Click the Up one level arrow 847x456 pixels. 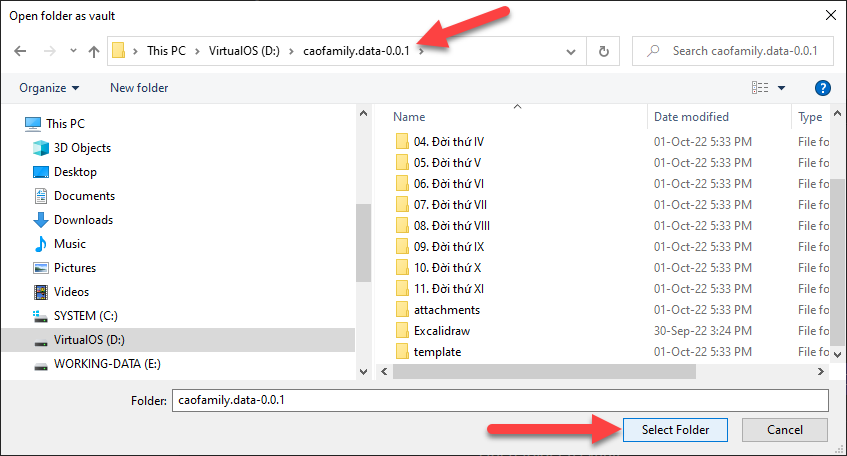pos(93,51)
